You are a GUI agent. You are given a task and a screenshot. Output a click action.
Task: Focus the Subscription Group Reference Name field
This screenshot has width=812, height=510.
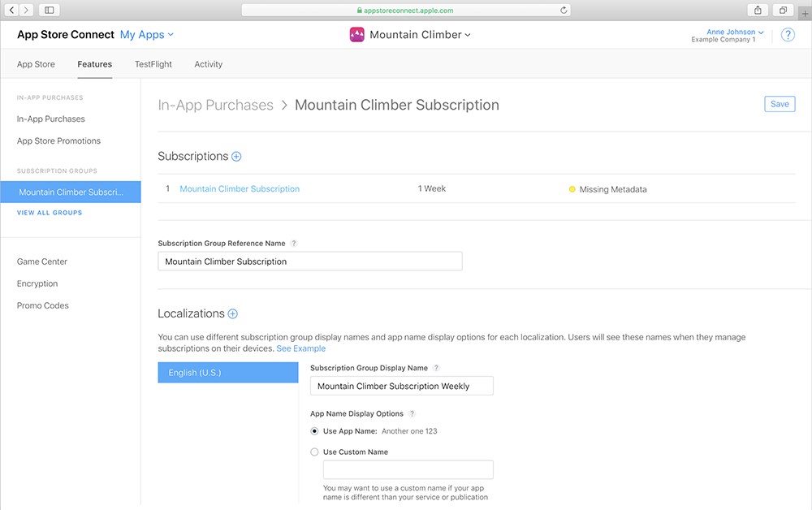pos(309,261)
